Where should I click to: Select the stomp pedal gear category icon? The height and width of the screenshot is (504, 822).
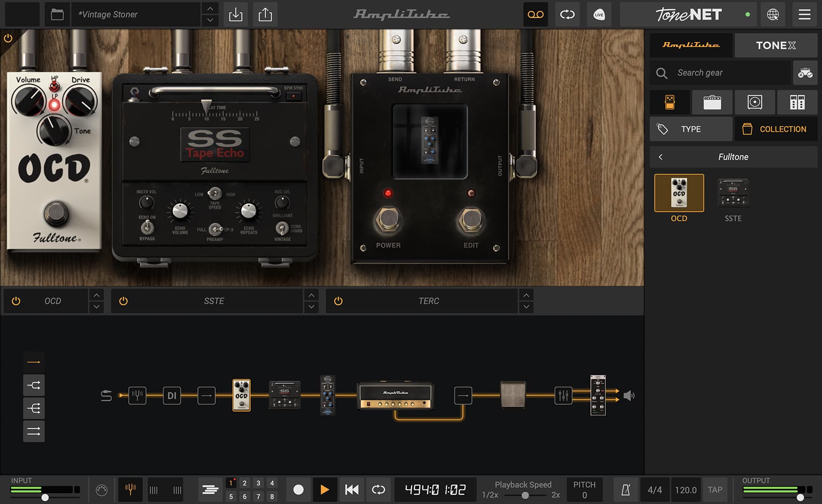tap(670, 102)
